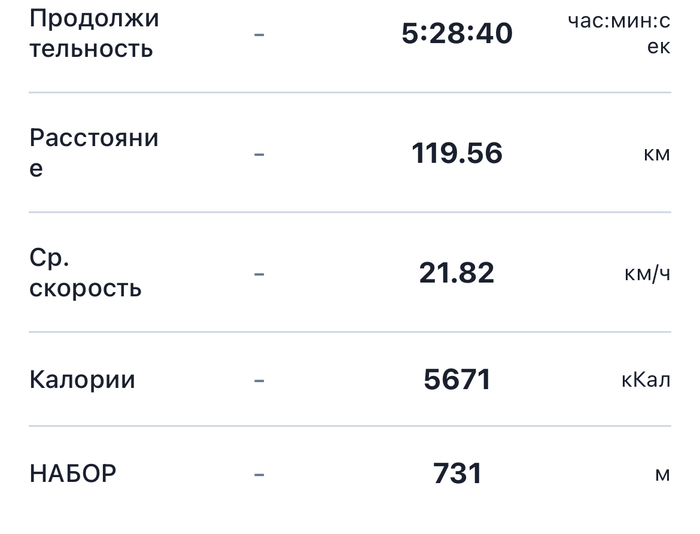Click the Расстояние row label

[94, 152]
